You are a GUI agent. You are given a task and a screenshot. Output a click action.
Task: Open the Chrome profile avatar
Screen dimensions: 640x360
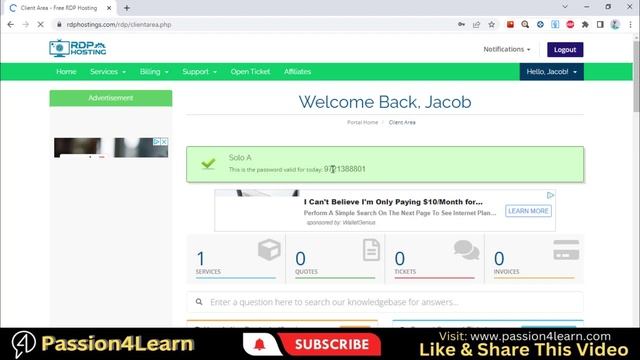[615, 24]
